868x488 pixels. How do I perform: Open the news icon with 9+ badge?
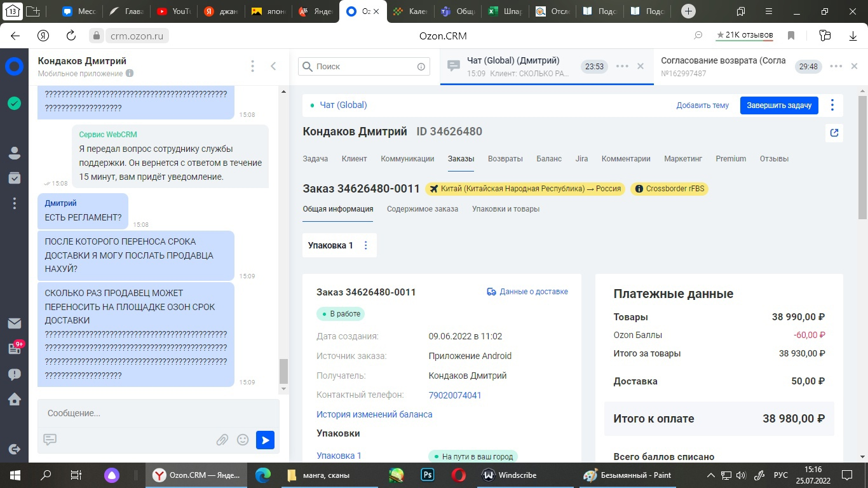(15, 348)
